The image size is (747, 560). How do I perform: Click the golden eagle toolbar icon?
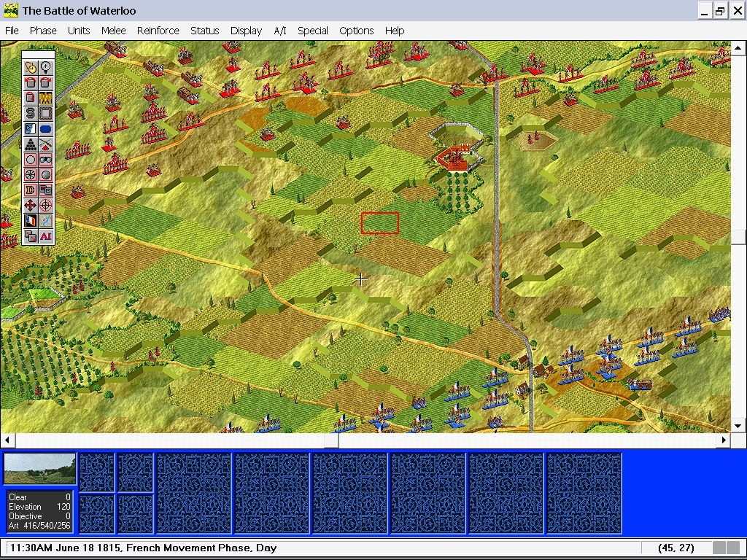[x=46, y=98]
